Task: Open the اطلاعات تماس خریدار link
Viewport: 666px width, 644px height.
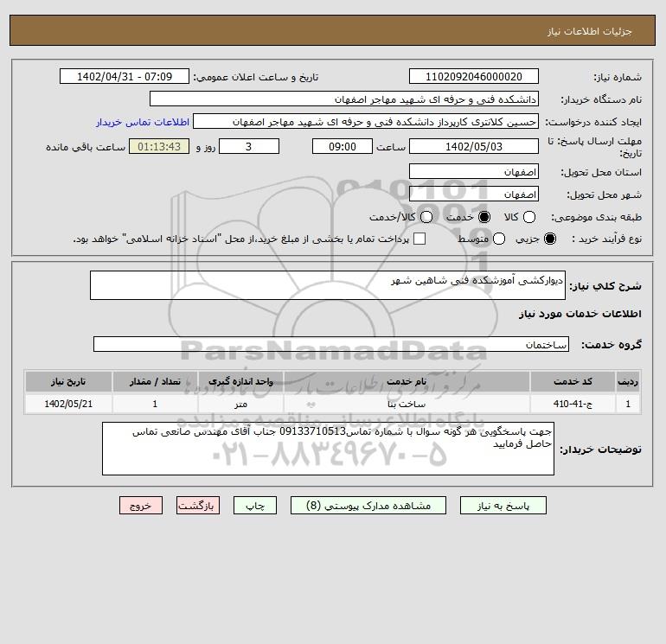Action: click(143, 122)
